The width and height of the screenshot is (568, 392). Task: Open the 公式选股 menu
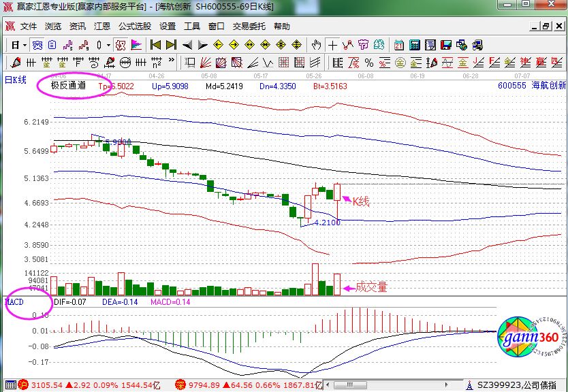(x=135, y=27)
